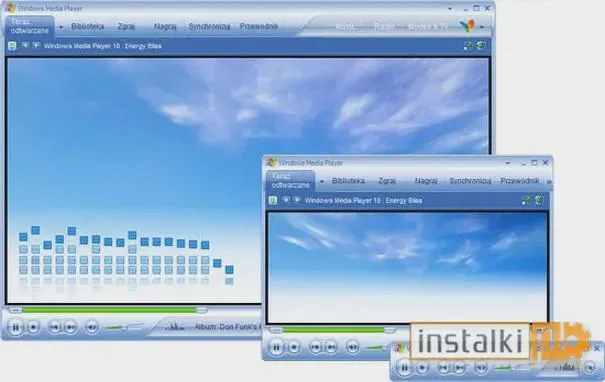This screenshot has width=605, height=382.
Task: Show more tabs via double chevron in medium window
Action: [549, 181]
